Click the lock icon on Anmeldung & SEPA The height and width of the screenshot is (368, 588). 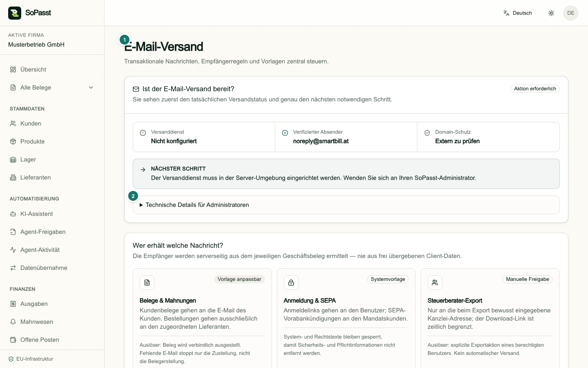click(x=291, y=283)
